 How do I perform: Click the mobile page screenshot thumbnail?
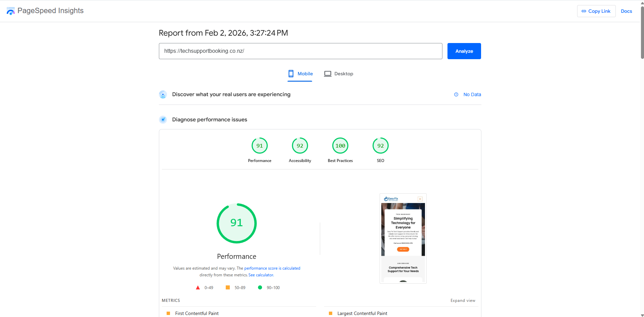[x=403, y=238]
